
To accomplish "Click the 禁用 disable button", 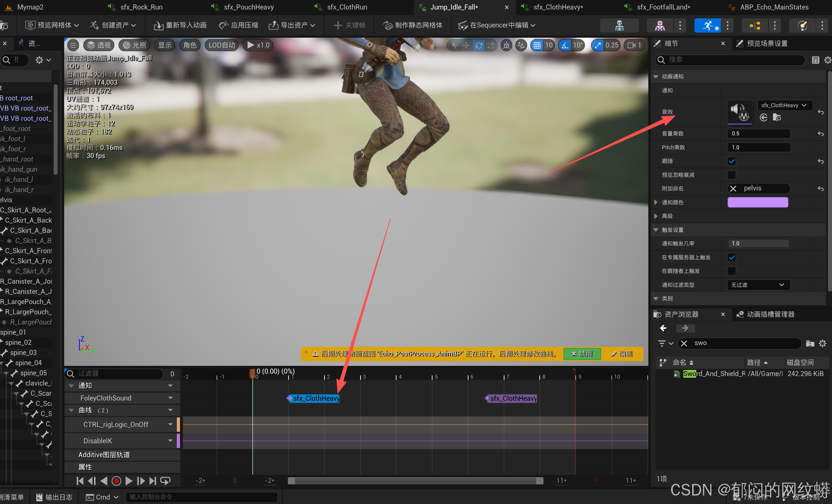I will coord(582,354).
